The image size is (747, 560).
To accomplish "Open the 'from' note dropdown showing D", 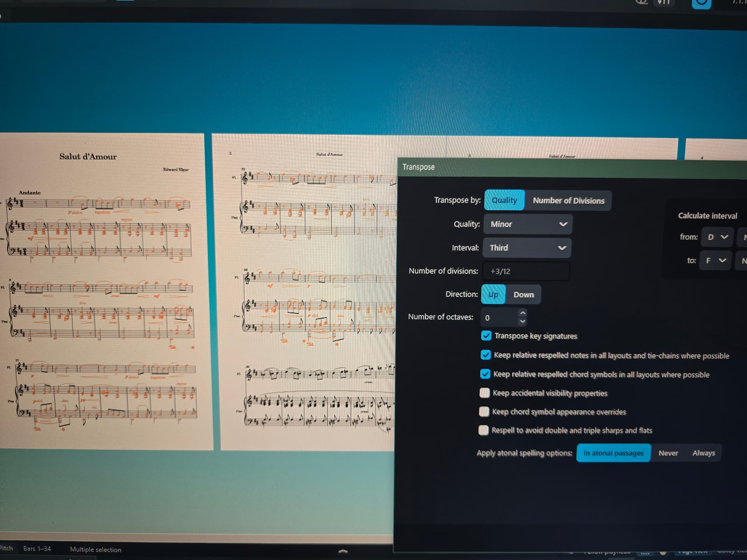I will click(717, 237).
